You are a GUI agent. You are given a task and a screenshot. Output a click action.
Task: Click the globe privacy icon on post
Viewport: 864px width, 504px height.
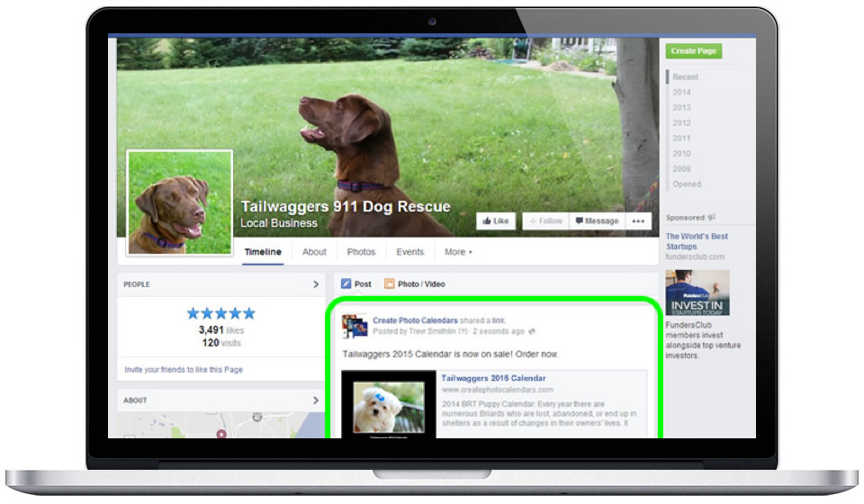(x=532, y=331)
